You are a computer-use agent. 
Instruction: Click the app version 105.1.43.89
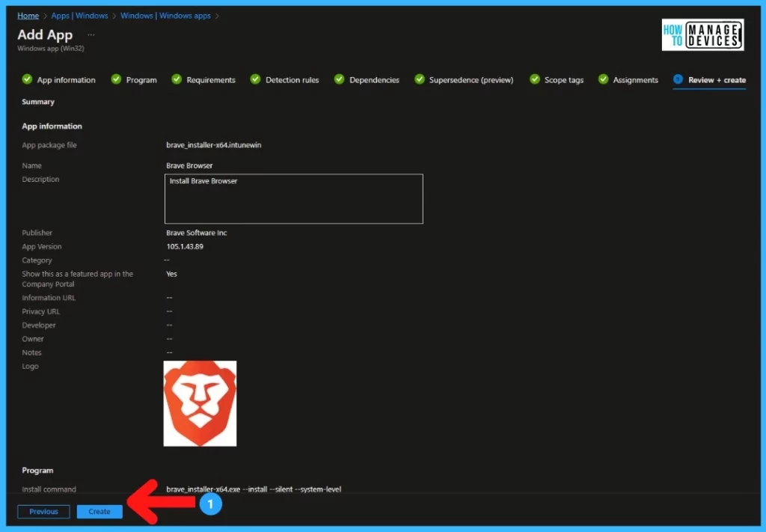click(x=185, y=247)
